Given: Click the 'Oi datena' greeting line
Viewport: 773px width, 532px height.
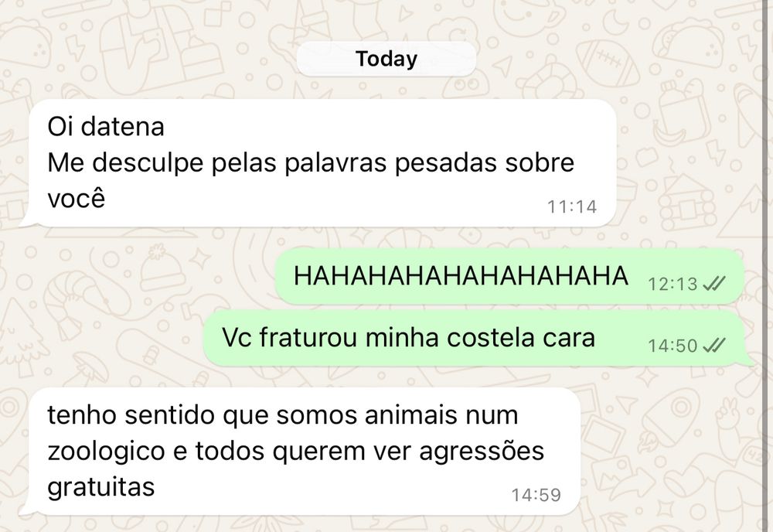Looking at the screenshot, I should tap(105, 126).
